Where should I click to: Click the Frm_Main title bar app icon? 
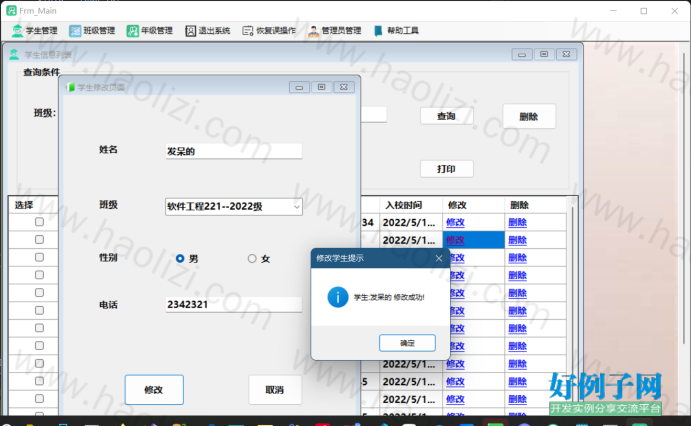(x=11, y=11)
